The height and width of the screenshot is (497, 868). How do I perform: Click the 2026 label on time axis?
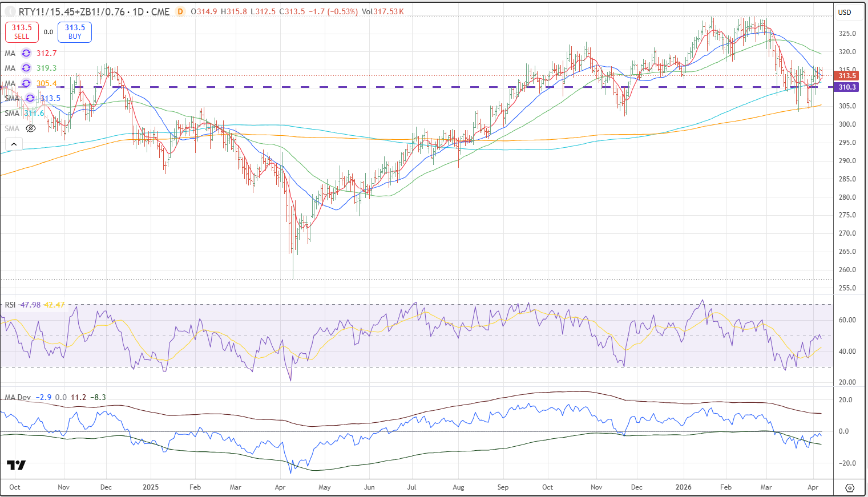click(x=683, y=487)
